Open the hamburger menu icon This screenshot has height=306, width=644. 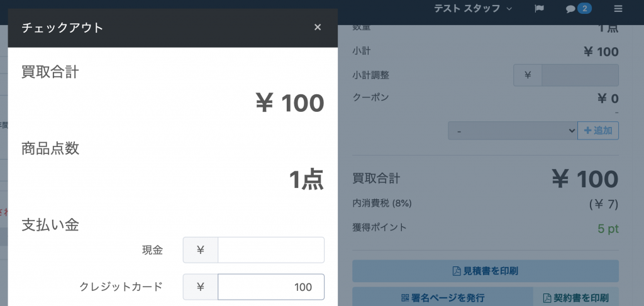pyautogui.click(x=618, y=9)
